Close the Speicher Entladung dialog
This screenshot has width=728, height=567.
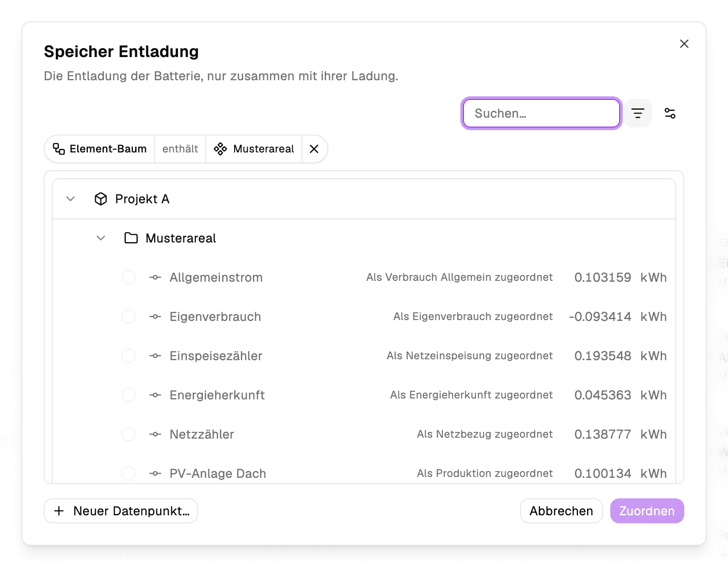coord(684,44)
